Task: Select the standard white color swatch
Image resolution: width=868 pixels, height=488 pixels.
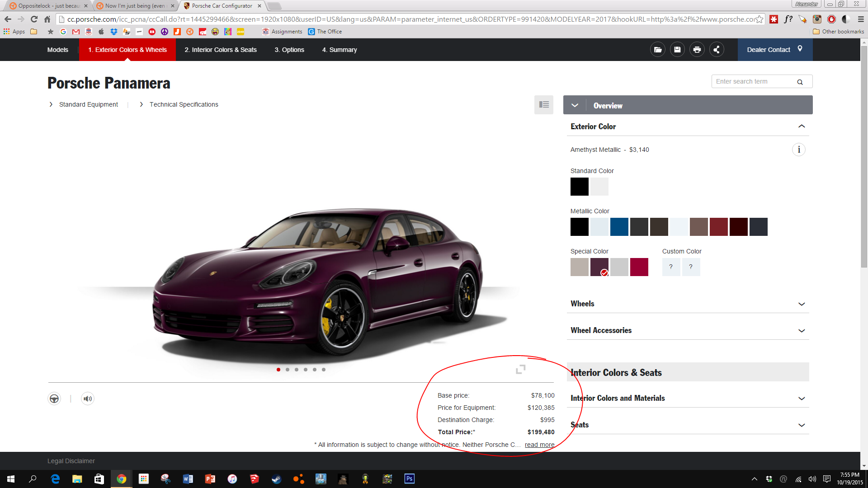Action: [599, 187]
